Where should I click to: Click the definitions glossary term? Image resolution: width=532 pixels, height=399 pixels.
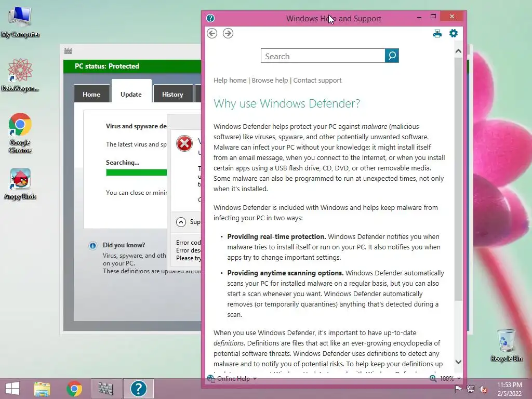click(x=229, y=343)
